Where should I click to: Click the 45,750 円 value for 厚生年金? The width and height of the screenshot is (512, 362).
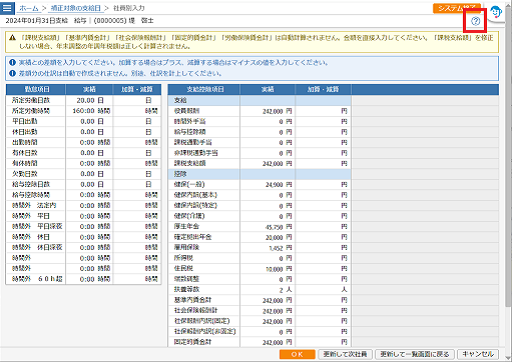tap(279, 227)
